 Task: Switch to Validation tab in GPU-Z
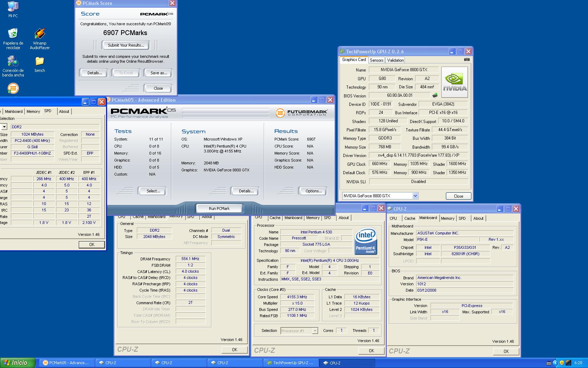click(x=395, y=60)
